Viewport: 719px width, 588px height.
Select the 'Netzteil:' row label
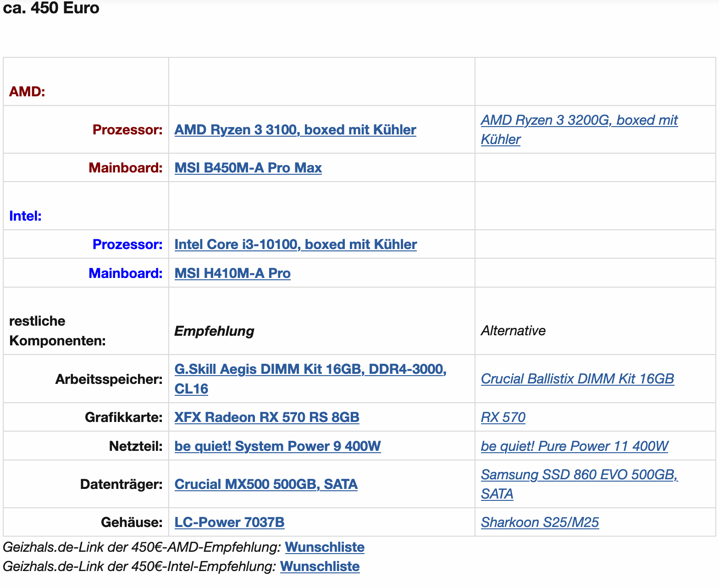coord(136,446)
